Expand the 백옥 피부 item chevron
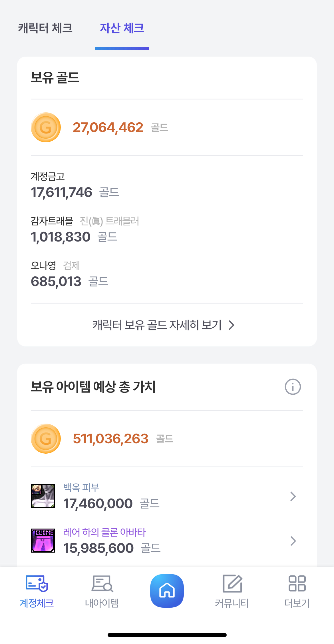334x644 pixels. point(293,497)
